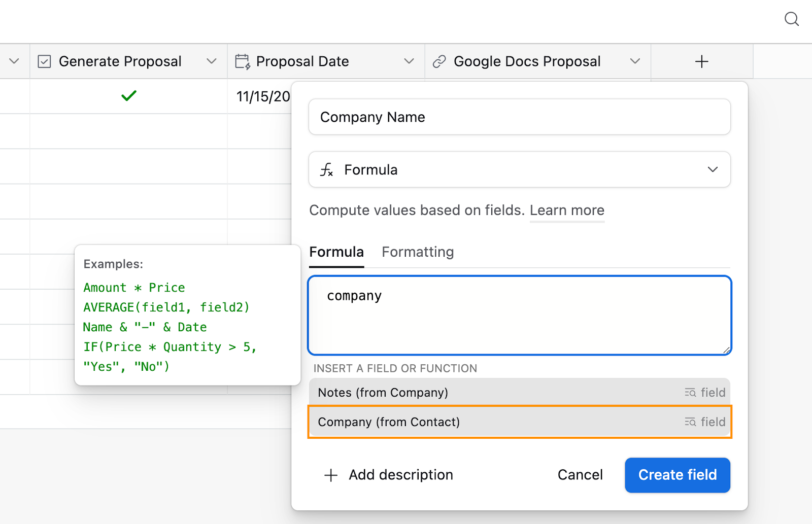The width and height of the screenshot is (812, 524).
Task: Open Proposal Date column dropdown arrow
Action: point(409,61)
